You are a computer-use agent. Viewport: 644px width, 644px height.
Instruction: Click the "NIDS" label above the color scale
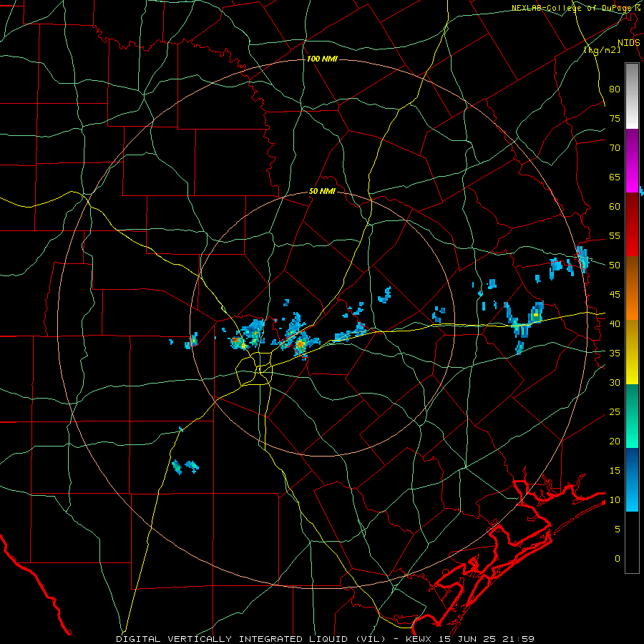(628, 43)
